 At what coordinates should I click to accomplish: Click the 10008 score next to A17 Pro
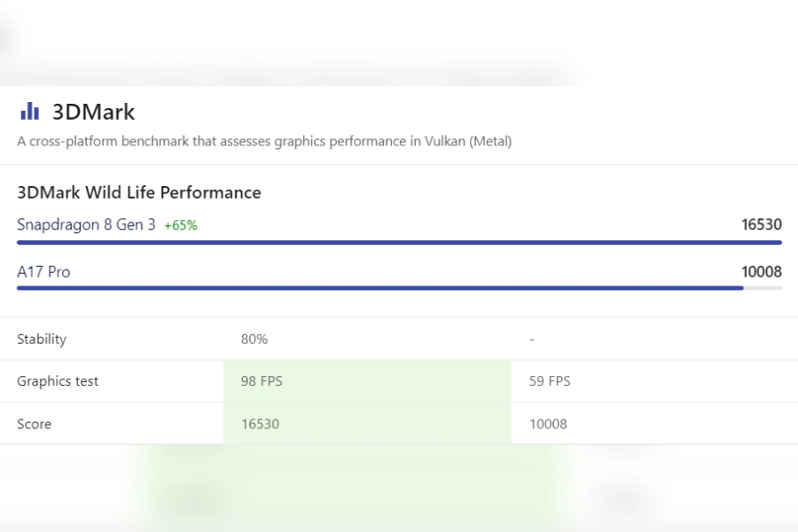761,272
